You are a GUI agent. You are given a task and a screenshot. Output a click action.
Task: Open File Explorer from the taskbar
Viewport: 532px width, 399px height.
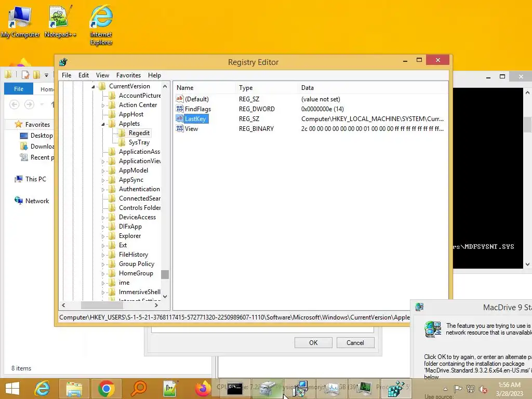(74, 389)
